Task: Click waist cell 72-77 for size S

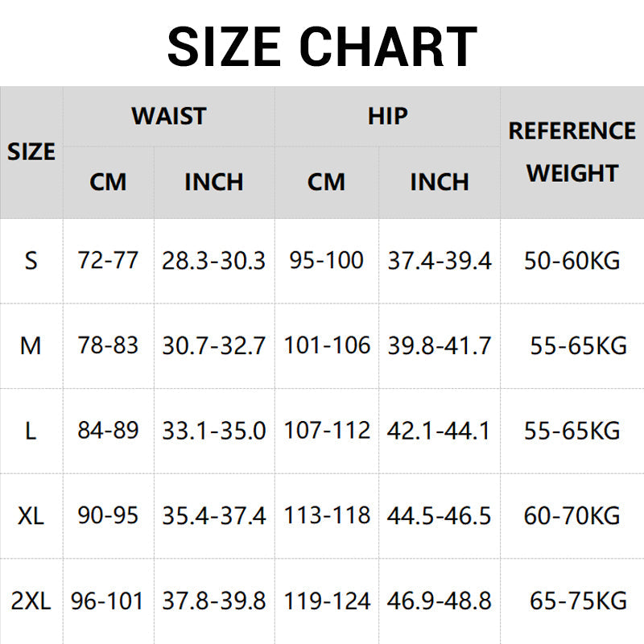Action: 108,261
